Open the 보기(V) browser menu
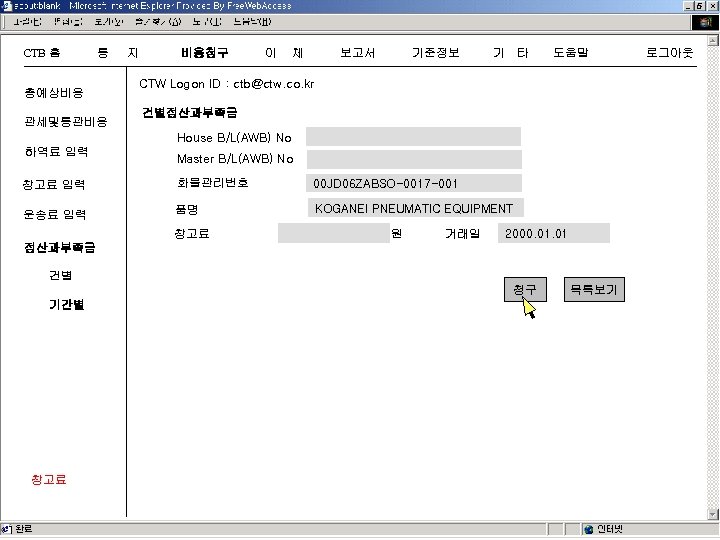This screenshot has height=540, width=720. (108, 22)
